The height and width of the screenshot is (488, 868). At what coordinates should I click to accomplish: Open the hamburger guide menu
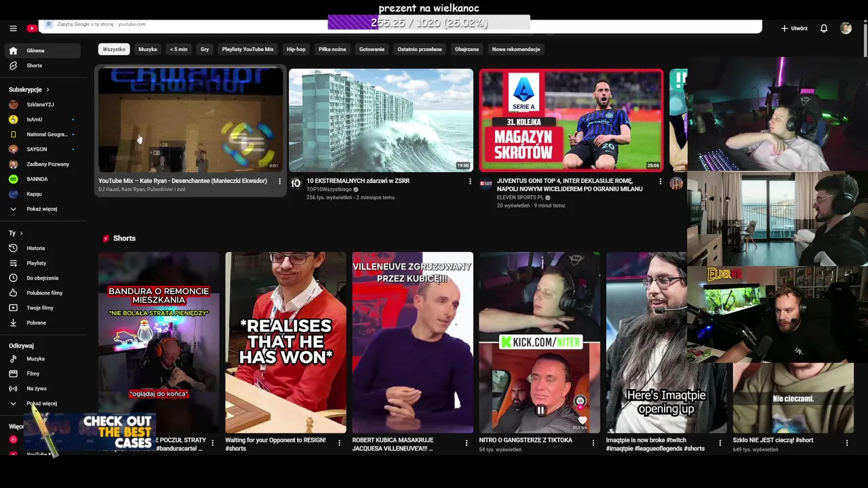13,28
